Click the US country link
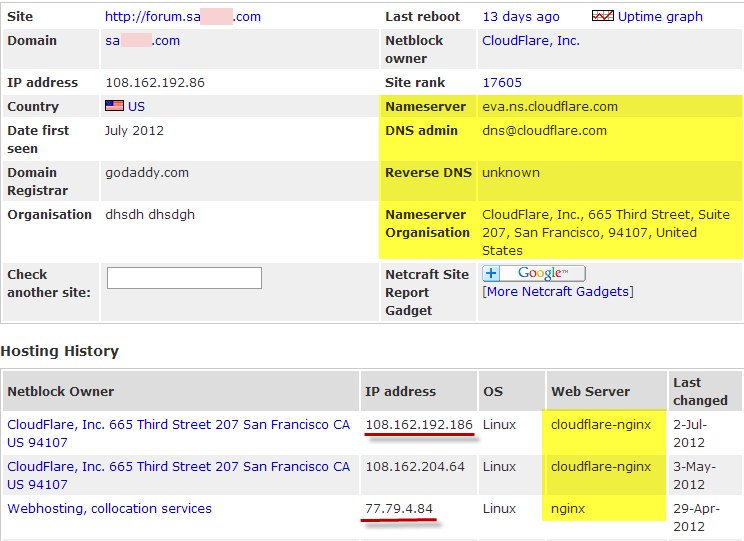The width and height of the screenshot is (744, 541). 136,106
